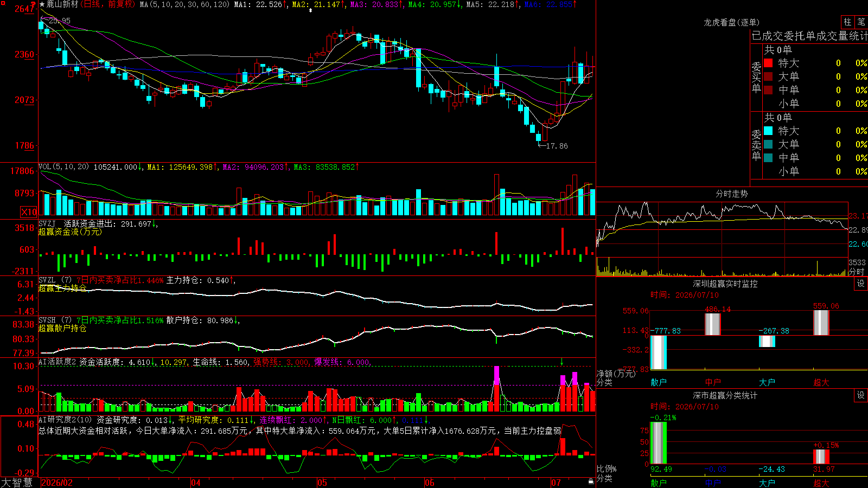Click the dark red 中单 buy-order swatch
The width and height of the screenshot is (868, 488).
[x=768, y=89]
